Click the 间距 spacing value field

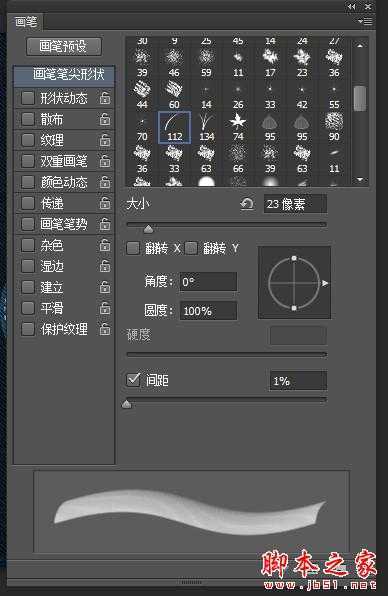298,381
